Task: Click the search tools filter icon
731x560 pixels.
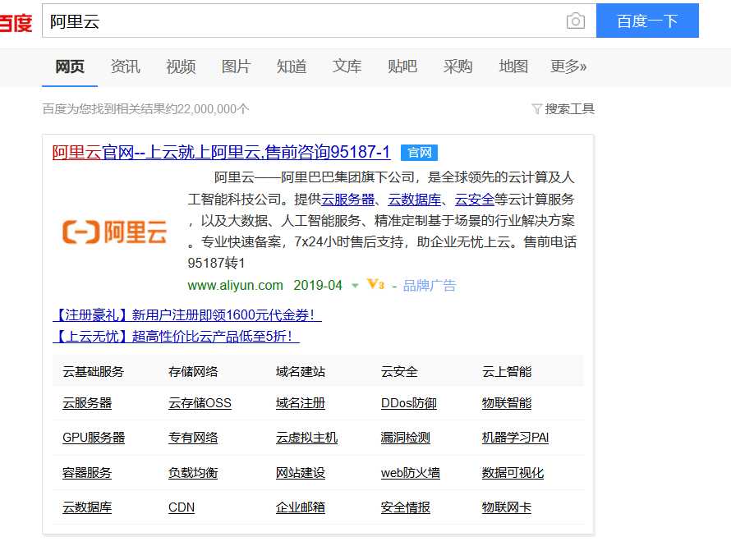Action: pyautogui.click(x=536, y=109)
